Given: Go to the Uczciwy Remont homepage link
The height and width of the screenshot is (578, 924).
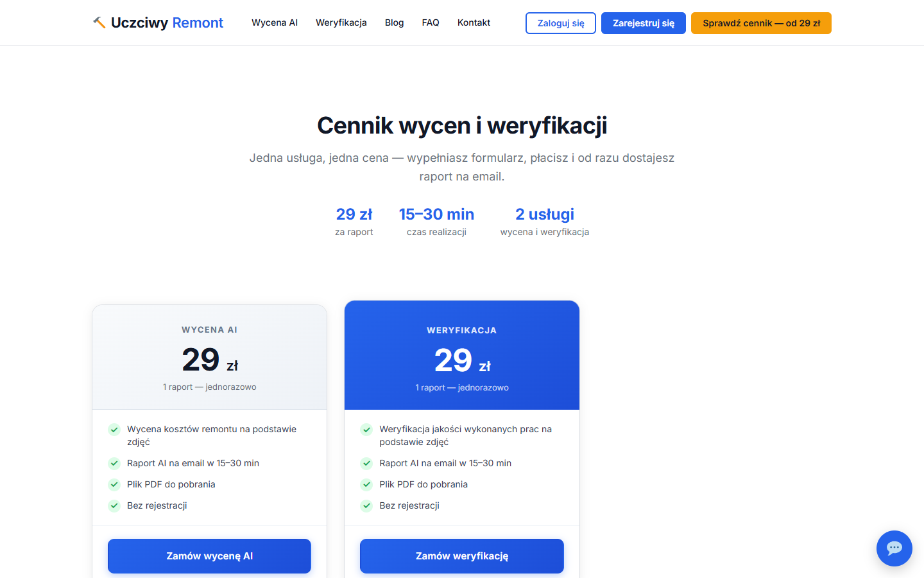Looking at the screenshot, I should click(158, 23).
